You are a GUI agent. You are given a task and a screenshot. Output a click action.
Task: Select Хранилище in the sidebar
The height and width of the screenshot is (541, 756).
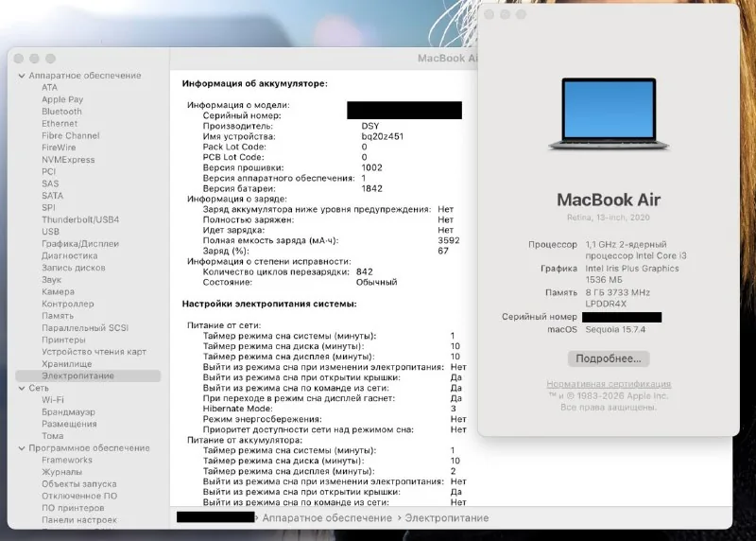coord(66,364)
